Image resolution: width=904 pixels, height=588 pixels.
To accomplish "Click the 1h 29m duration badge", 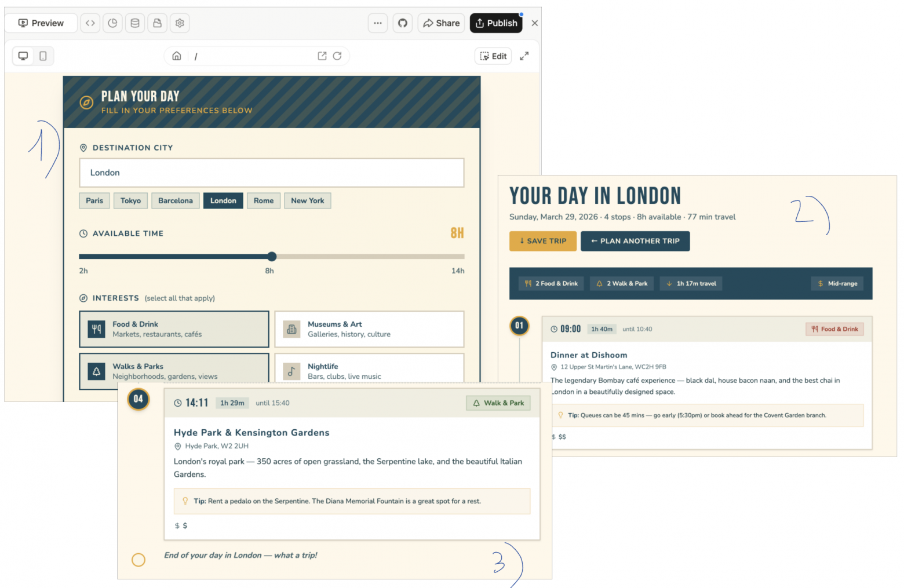I will (x=232, y=403).
